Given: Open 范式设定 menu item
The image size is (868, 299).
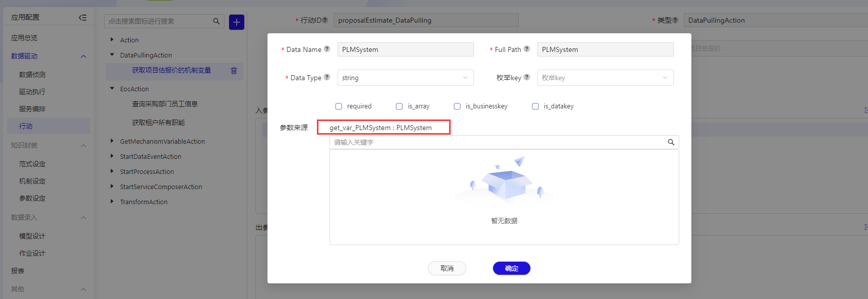Looking at the screenshot, I should click(32, 164).
